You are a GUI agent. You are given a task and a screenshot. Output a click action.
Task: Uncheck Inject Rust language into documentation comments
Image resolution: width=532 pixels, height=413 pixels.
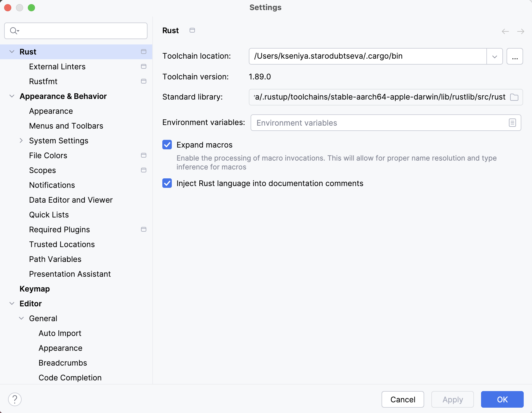point(167,183)
